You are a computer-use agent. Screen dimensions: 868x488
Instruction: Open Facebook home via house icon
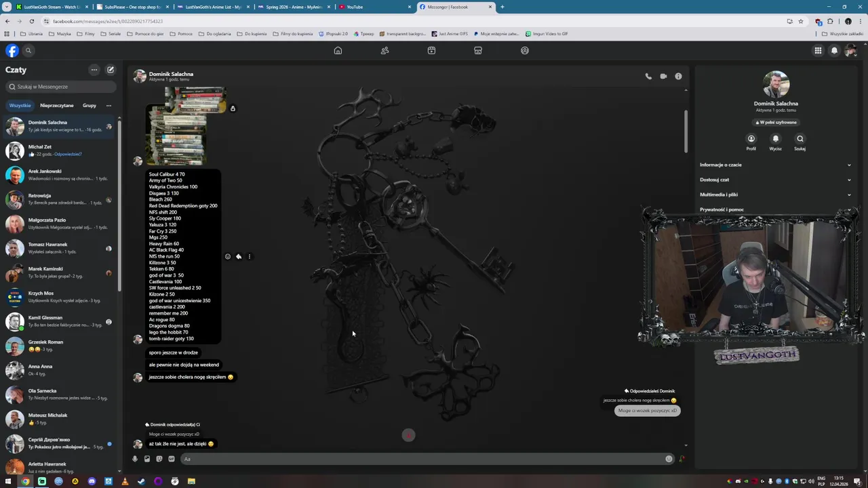(338, 51)
